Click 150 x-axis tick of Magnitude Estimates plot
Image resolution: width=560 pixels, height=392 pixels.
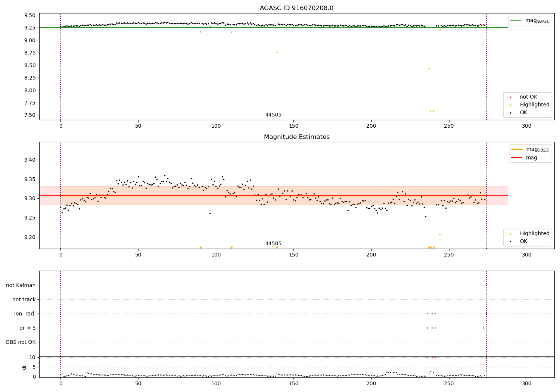293,255
